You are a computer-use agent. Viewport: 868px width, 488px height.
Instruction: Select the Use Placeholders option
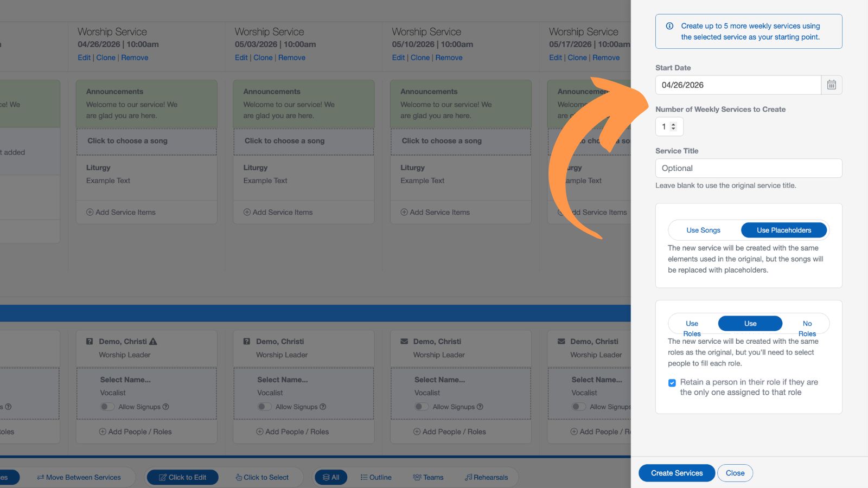click(783, 230)
